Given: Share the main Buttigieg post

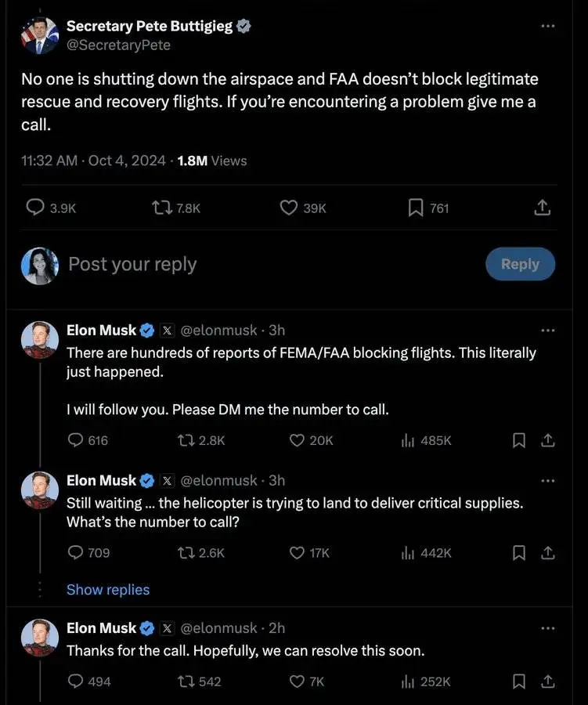Looking at the screenshot, I should 542,208.
